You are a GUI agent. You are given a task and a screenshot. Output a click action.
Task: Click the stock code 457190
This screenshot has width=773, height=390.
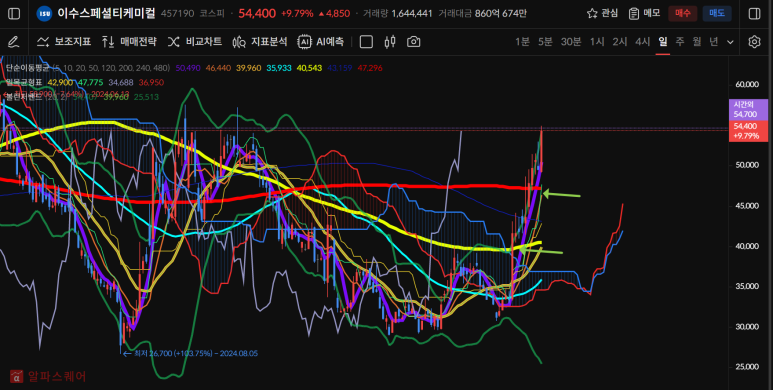coord(177,14)
